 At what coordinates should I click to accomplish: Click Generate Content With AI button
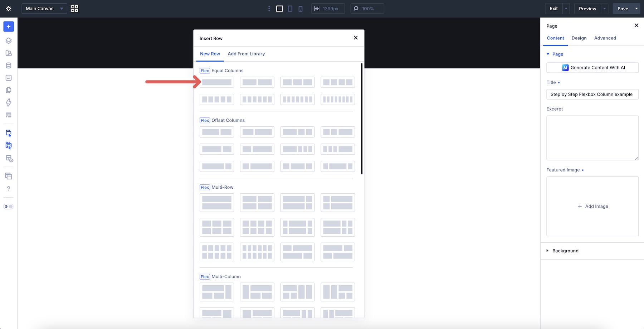click(592, 68)
